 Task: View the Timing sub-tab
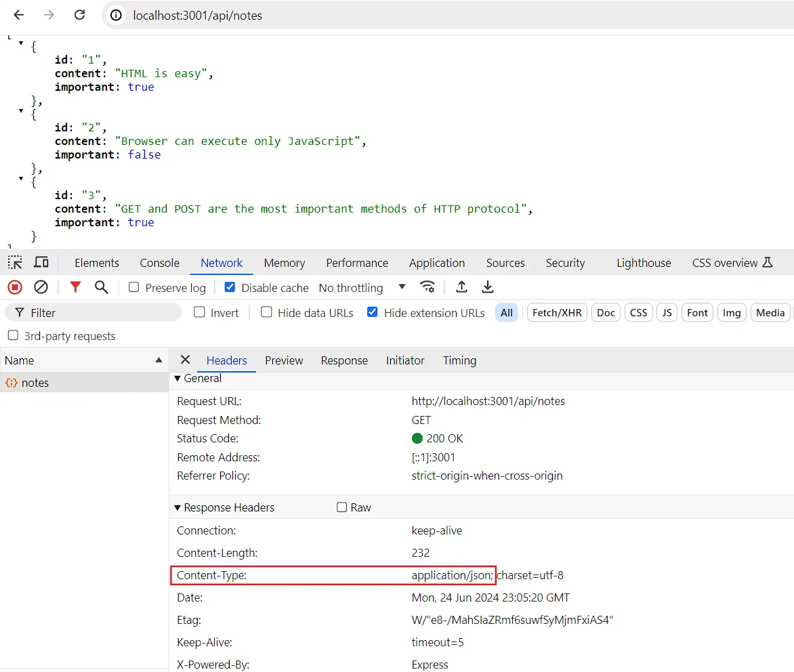tap(459, 360)
